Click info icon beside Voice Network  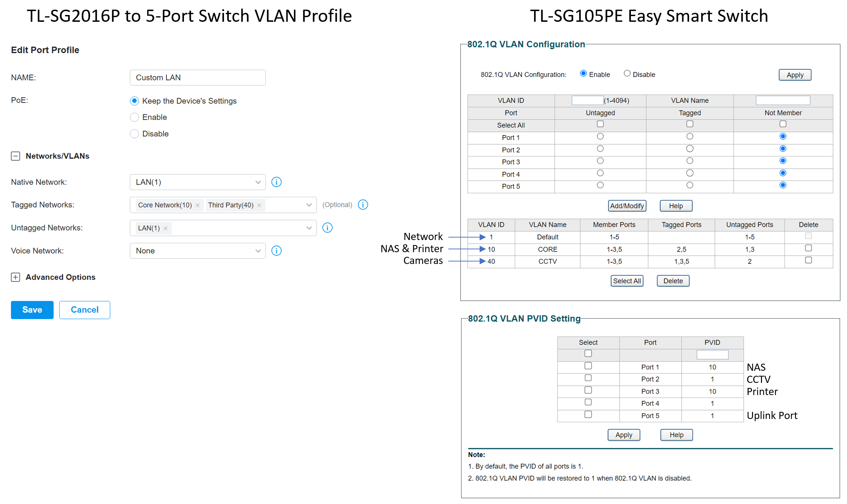(276, 251)
